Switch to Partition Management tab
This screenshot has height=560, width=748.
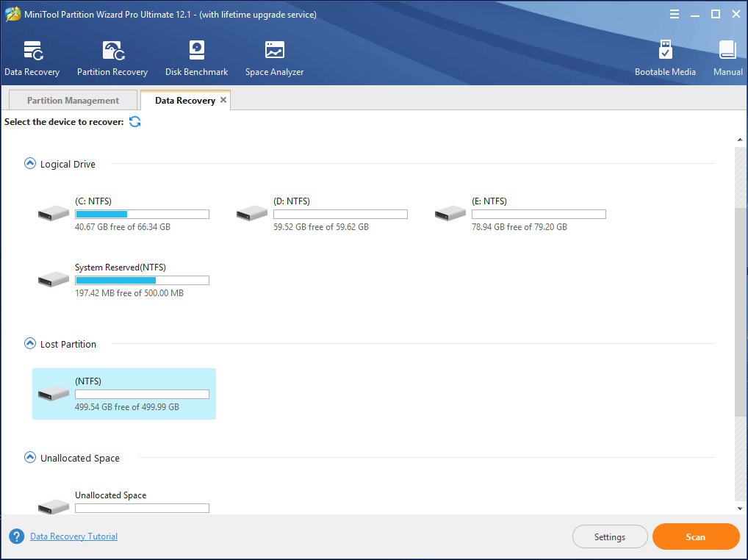point(73,100)
